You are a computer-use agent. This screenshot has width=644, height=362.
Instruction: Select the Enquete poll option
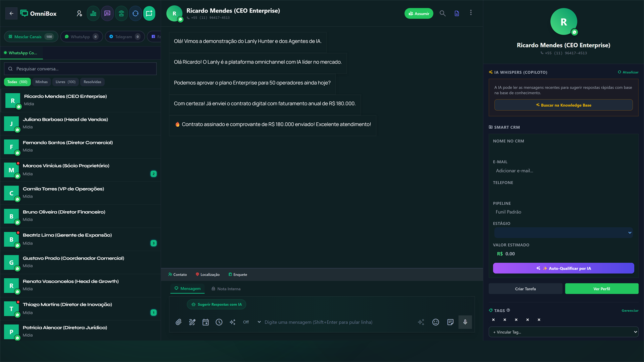click(238, 275)
